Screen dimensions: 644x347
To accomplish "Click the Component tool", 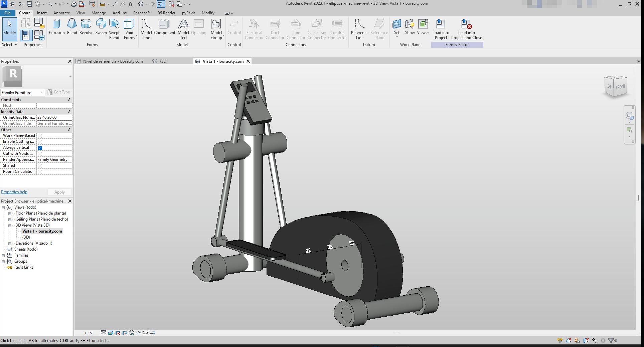I will [164, 27].
